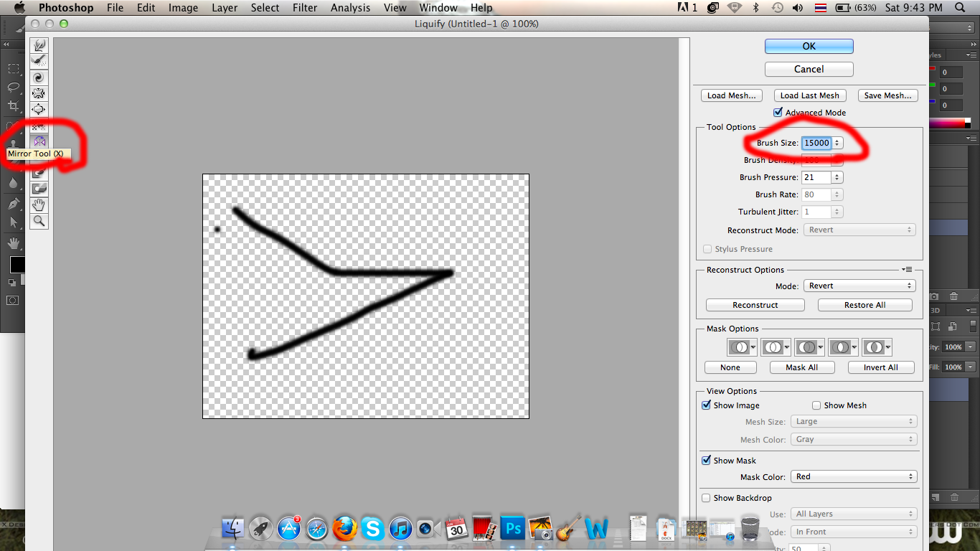Pick the Rectangular Marquee tool in Photoshop toolbar
The height and width of the screenshot is (551, 980).
point(13,69)
